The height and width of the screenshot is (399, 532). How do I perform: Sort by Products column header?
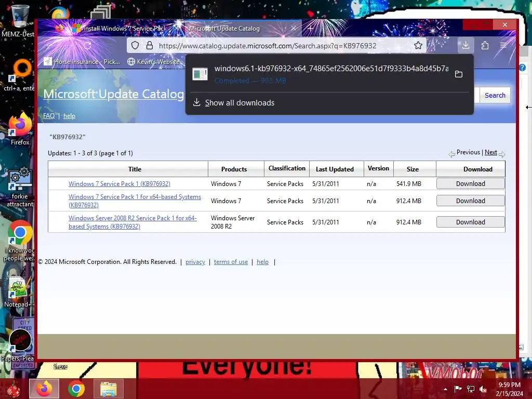pos(234,169)
